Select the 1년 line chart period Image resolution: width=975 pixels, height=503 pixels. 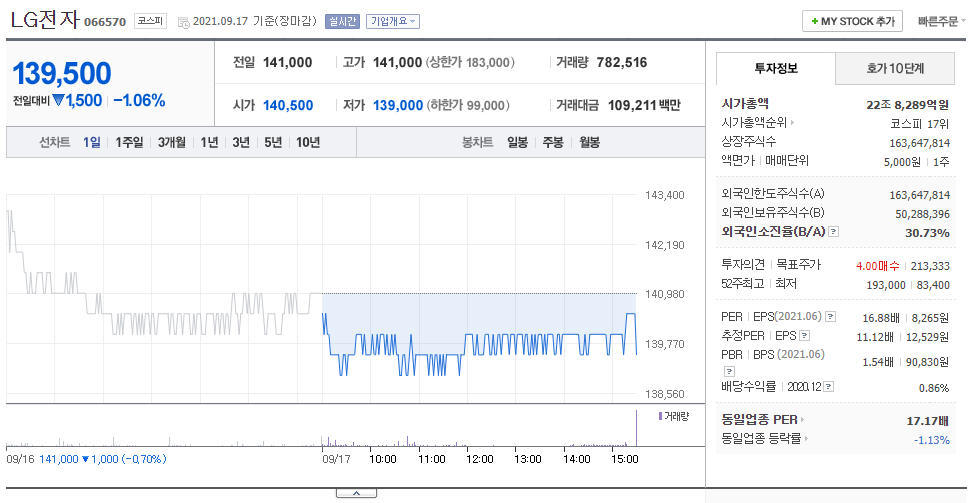209,142
